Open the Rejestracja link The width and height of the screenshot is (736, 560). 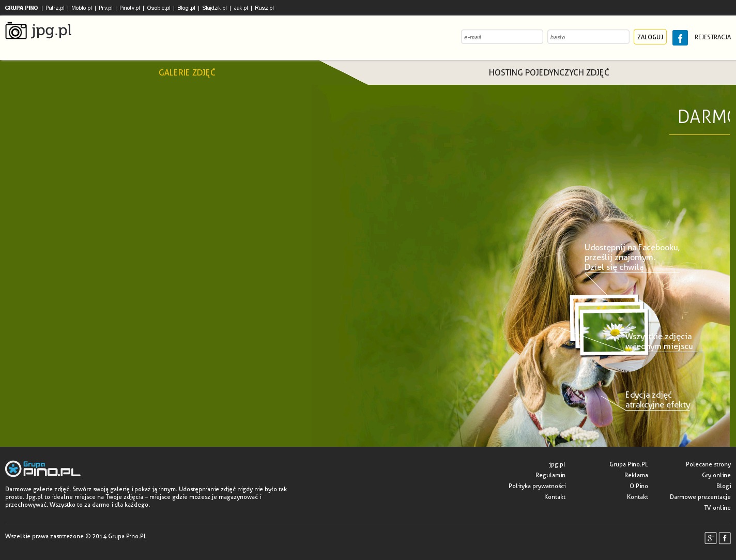pos(713,37)
